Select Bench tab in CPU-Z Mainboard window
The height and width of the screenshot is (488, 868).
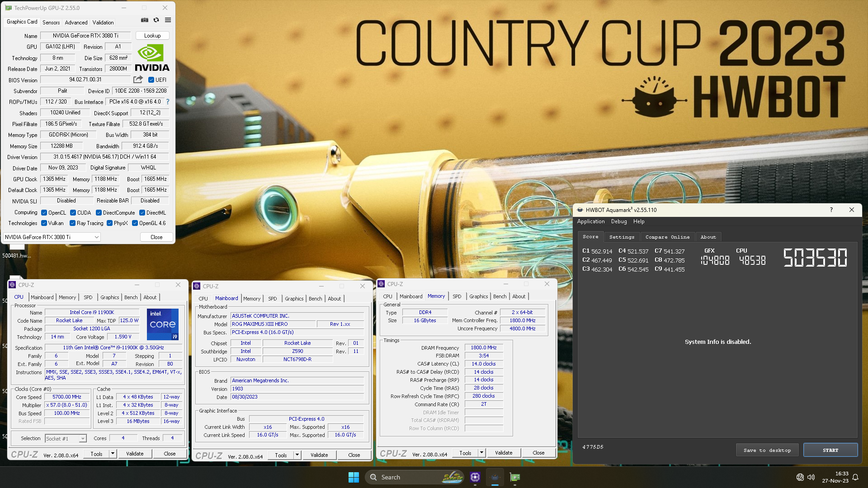coord(316,299)
